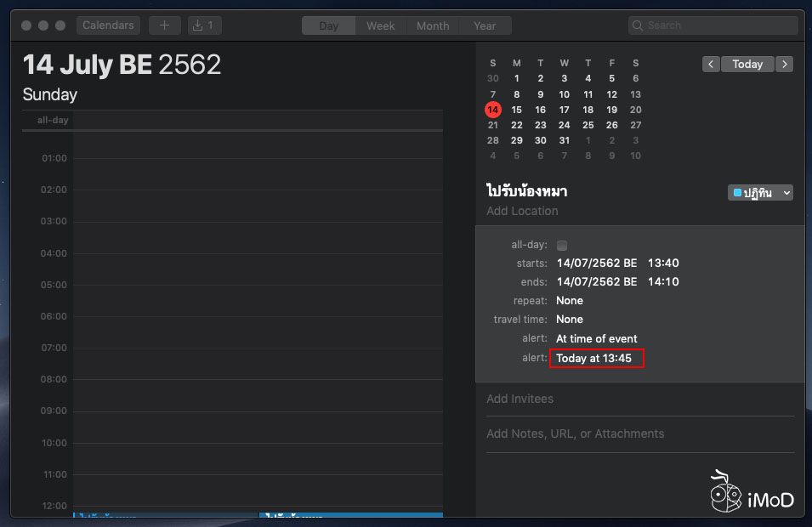
Task: Change the repeat setting from None
Action: pos(570,300)
